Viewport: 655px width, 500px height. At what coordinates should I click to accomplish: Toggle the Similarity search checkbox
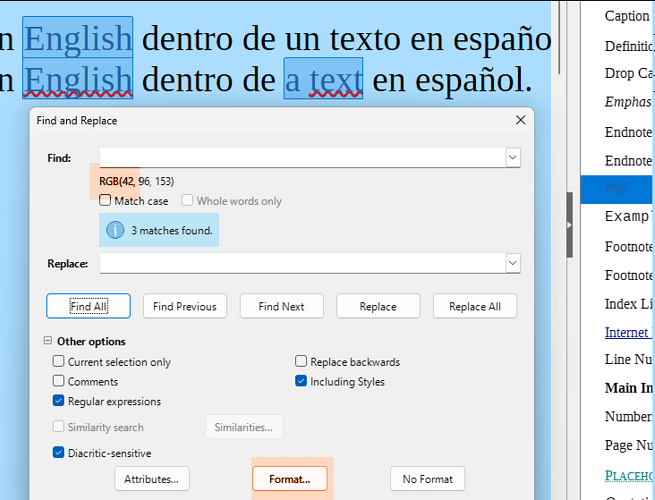(58, 426)
